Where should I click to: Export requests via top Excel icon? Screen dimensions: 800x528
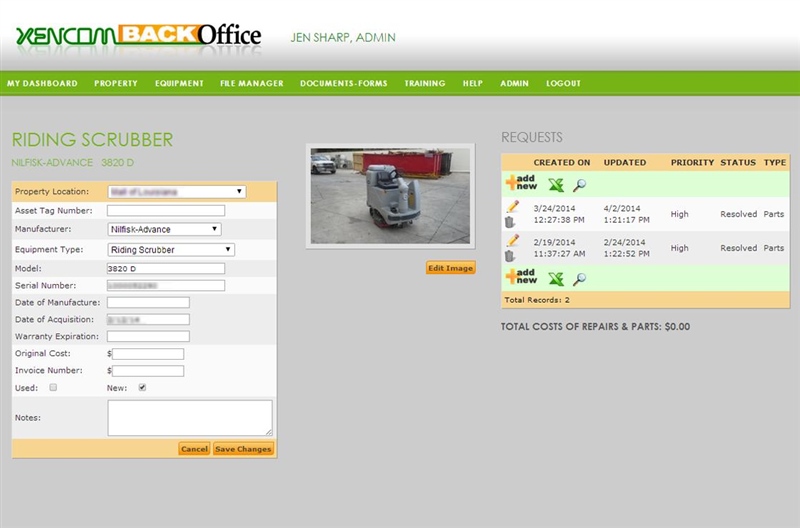click(x=556, y=185)
